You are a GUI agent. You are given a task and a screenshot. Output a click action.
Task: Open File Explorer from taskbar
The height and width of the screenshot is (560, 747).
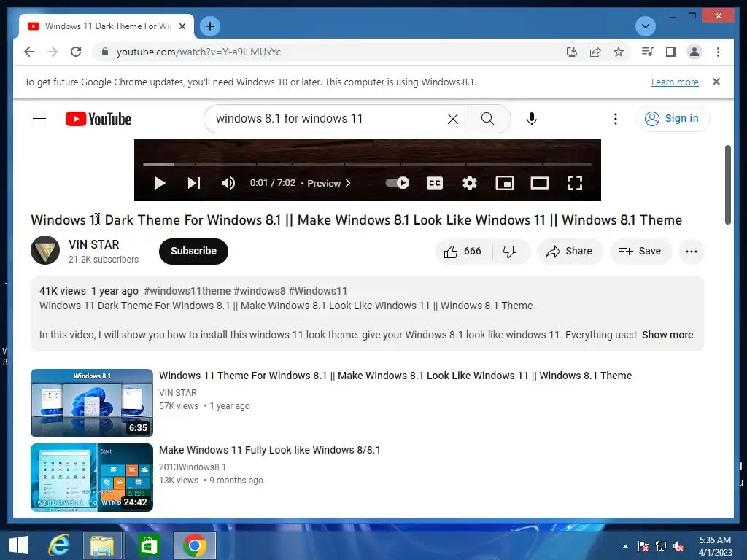(102, 545)
